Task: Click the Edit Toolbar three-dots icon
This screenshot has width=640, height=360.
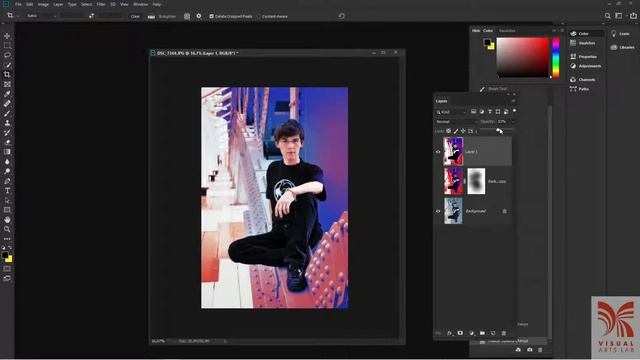Action: pos(7,239)
